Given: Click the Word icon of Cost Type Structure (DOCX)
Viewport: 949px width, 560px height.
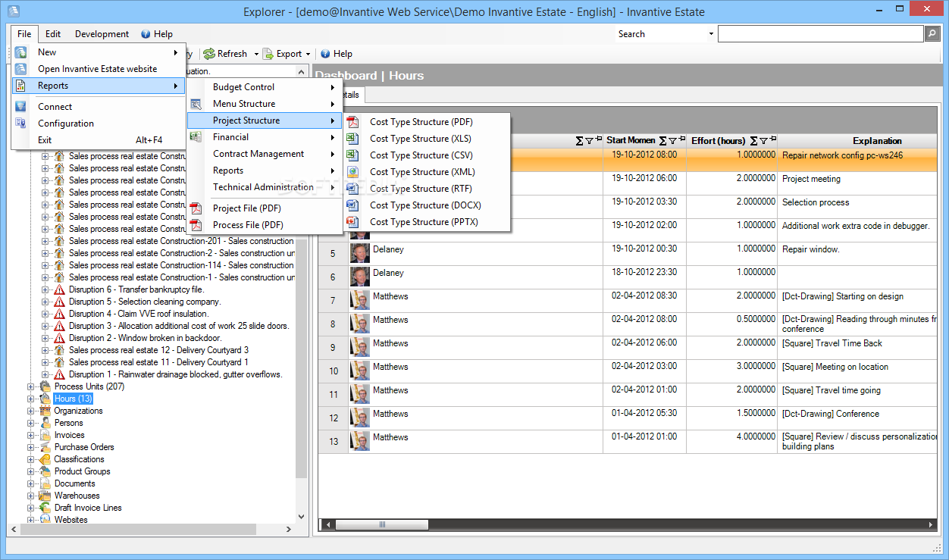Looking at the screenshot, I should click(x=352, y=205).
